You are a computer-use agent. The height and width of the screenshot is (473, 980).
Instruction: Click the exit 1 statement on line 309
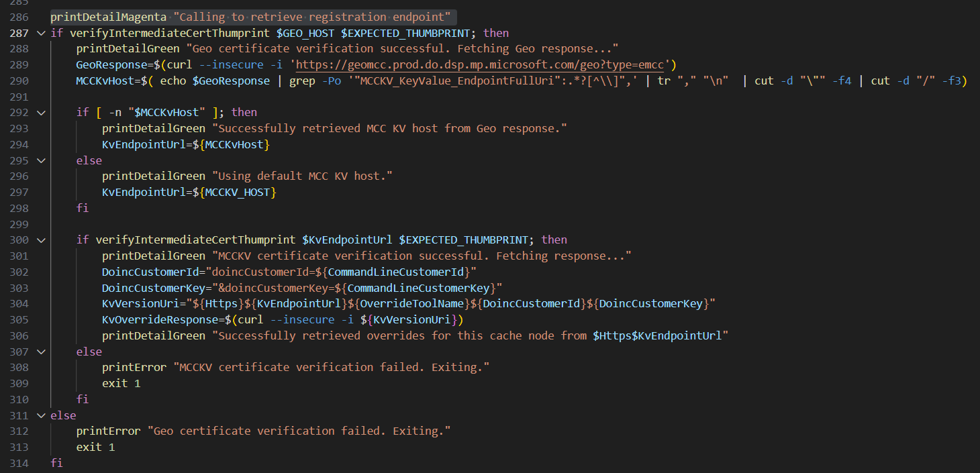pos(121,383)
